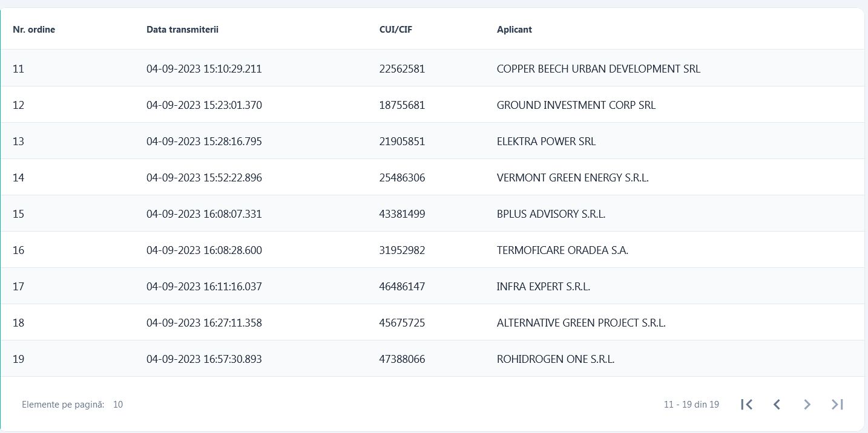This screenshot has width=868, height=433.
Task: Click the Aplicant column header
Action: point(514,30)
